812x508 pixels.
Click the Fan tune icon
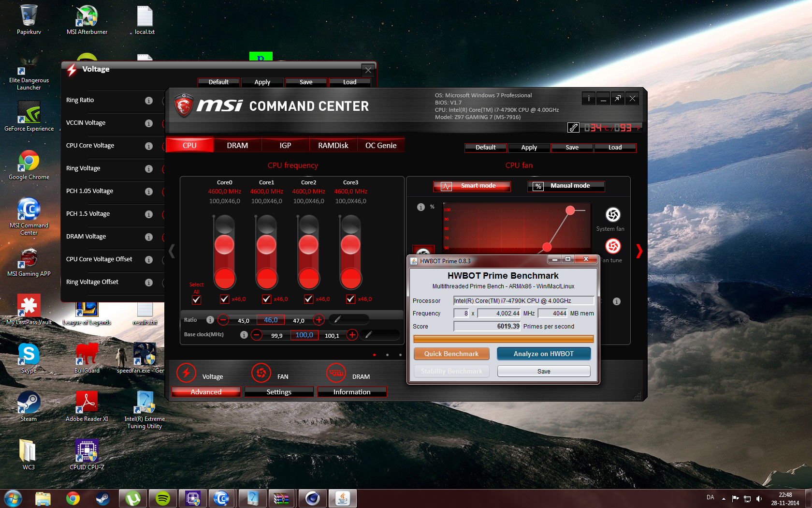(613, 246)
